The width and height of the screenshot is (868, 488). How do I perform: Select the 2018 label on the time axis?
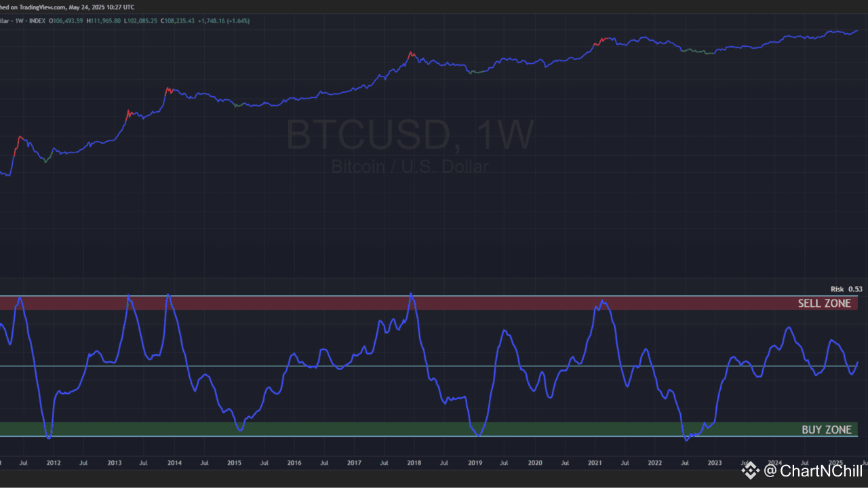click(x=414, y=463)
